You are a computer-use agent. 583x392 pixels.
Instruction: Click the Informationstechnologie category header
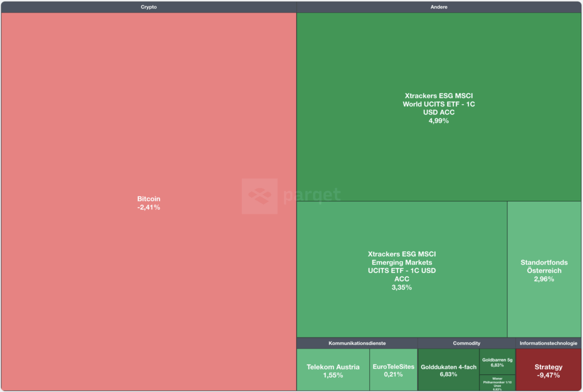click(548, 343)
